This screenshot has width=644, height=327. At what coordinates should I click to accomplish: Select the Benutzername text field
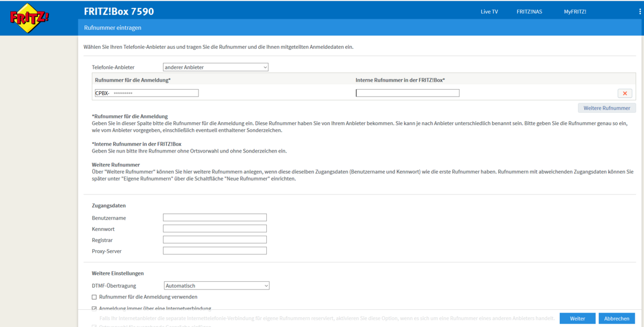click(215, 217)
